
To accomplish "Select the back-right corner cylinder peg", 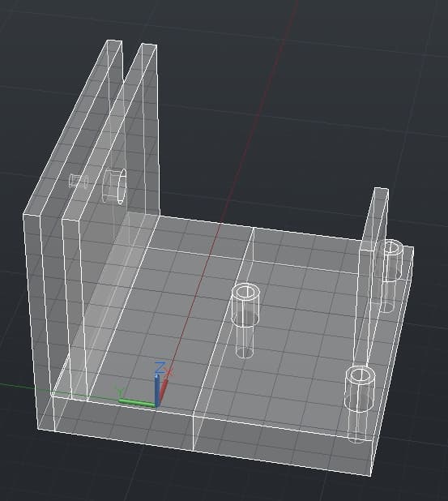I will [390, 276].
